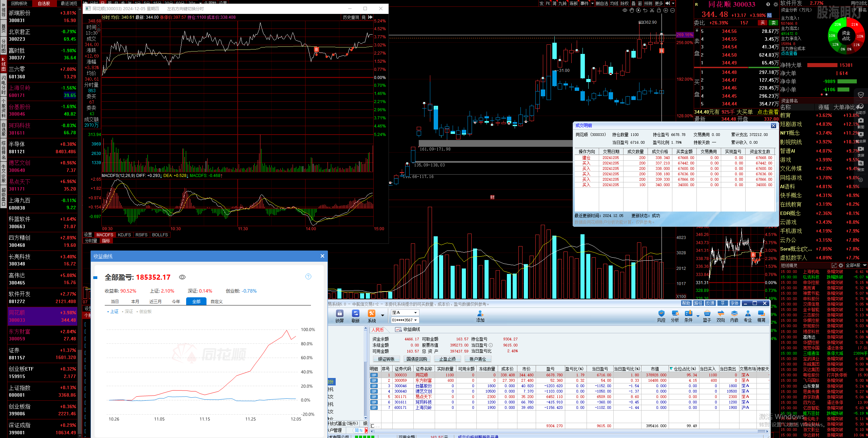The height and width of the screenshot is (438, 868).
Task: Click the zoom out minus icon above chart
Action: [672, 11]
